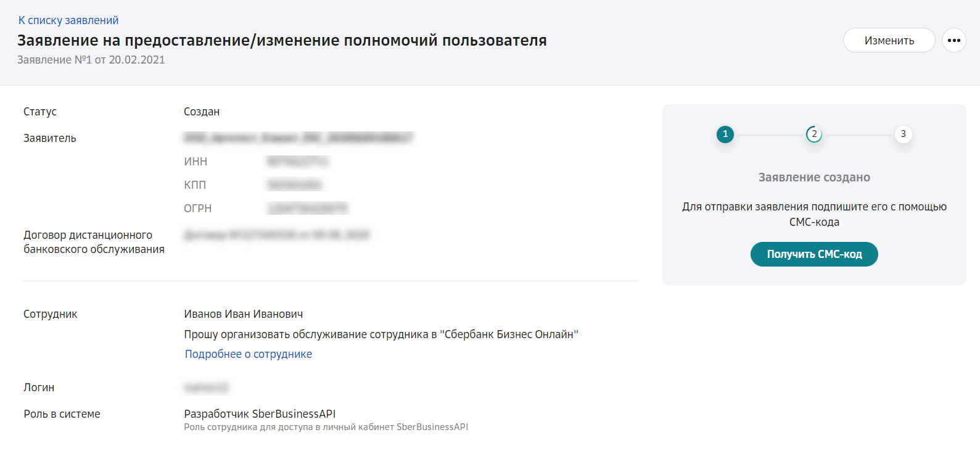Click the blurred applicant name field

coord(299,138)
